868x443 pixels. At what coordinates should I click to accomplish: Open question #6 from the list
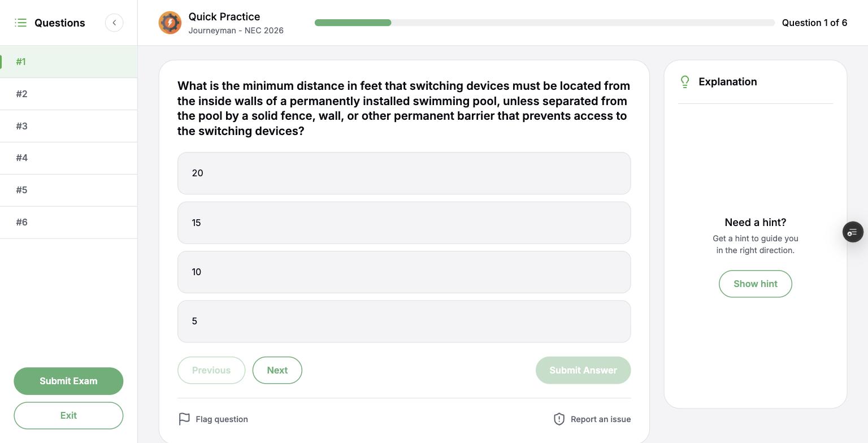click(x=68, y=222)
